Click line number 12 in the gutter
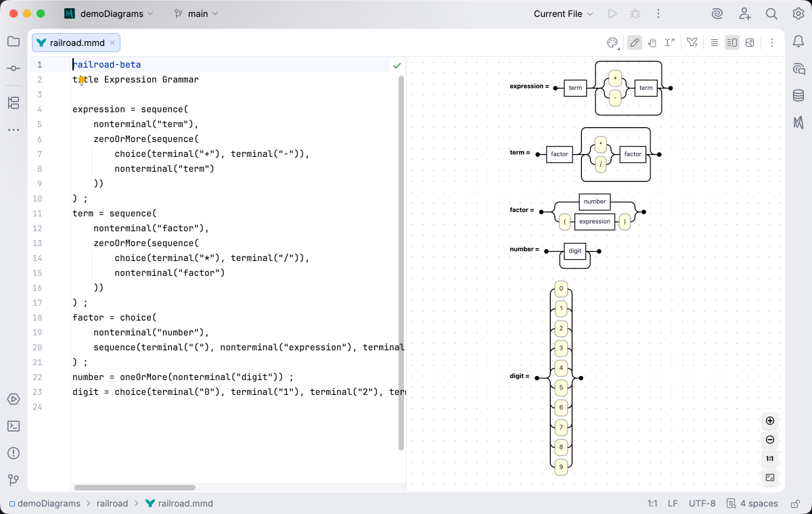Screen dimensions: 812x514 [x=37, y=229]
